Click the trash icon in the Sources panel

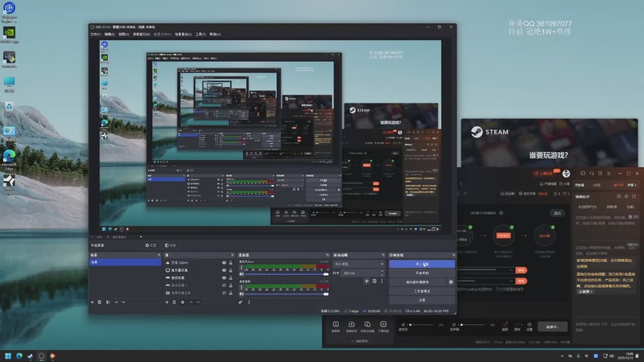pos(174,302)
